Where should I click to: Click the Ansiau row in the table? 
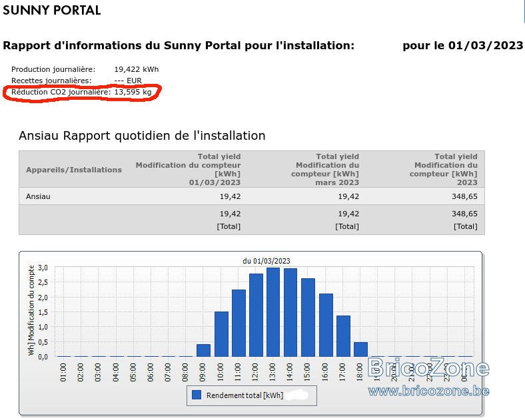pos(252,196)
